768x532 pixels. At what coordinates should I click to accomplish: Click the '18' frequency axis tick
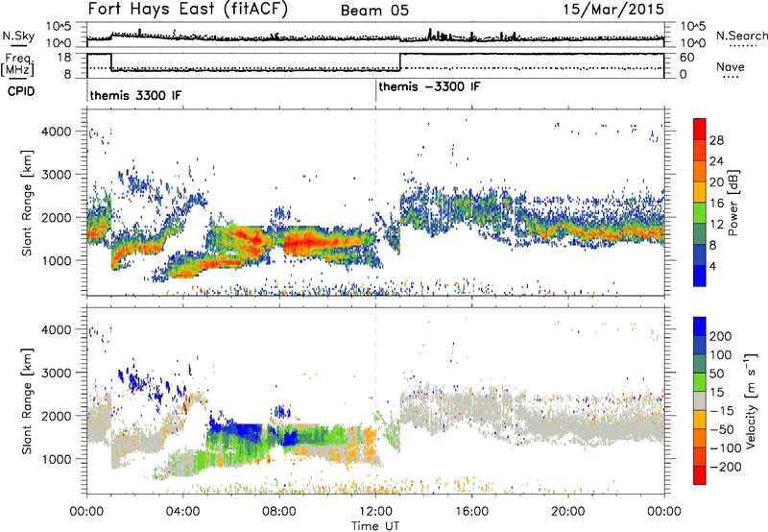63,58
